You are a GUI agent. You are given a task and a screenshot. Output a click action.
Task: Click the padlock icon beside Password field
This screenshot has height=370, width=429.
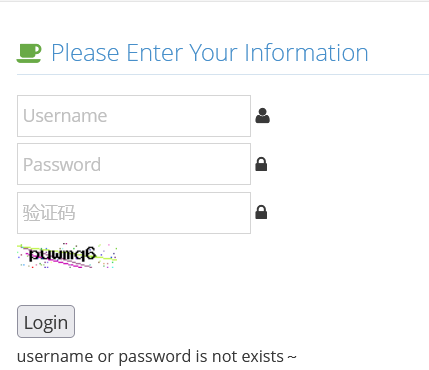(261, 164)
